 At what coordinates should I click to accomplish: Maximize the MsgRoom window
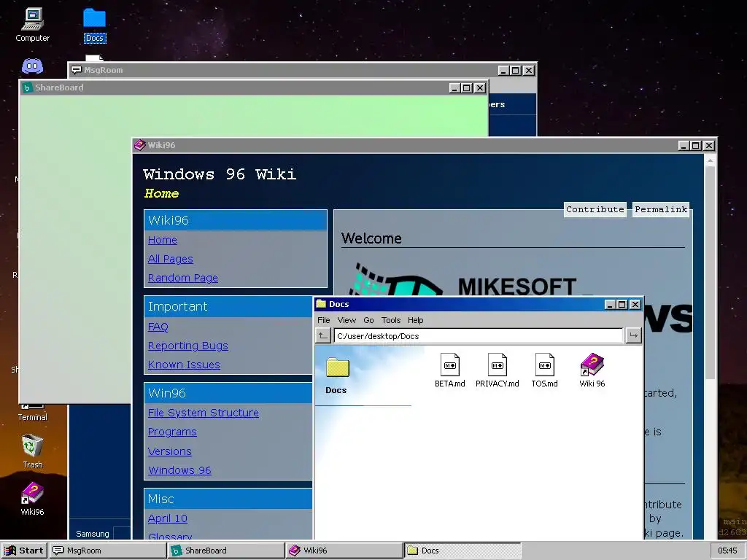click(x=516, y=71)
